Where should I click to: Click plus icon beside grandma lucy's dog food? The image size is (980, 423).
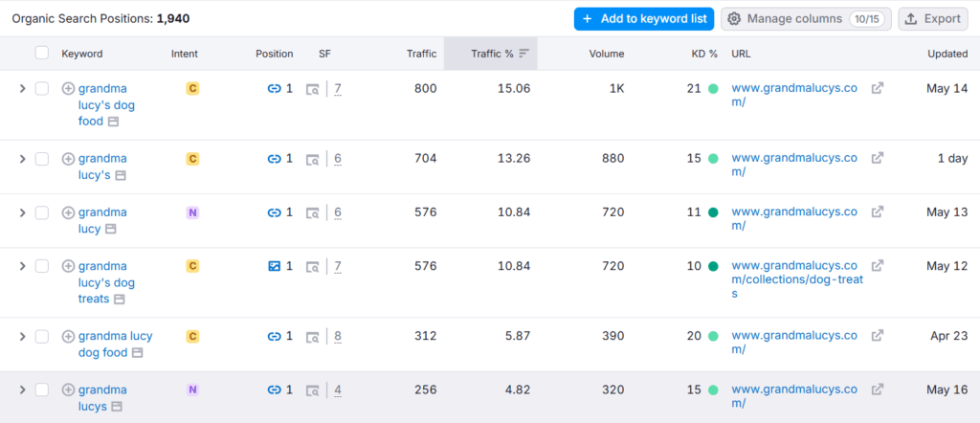[x=68, y=89]
